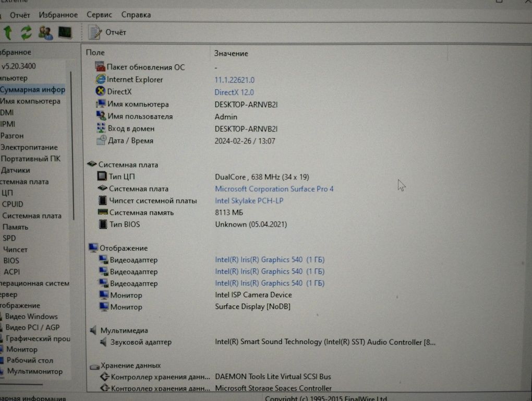
Task: Click the Internet Explorer row icon
Action: (101, 79)
